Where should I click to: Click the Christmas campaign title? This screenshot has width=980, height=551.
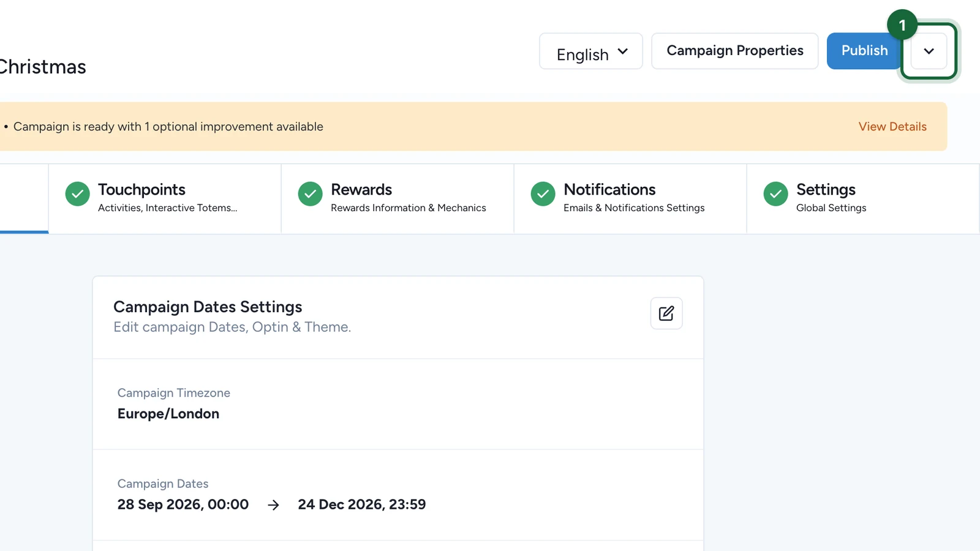pos(42,67)
